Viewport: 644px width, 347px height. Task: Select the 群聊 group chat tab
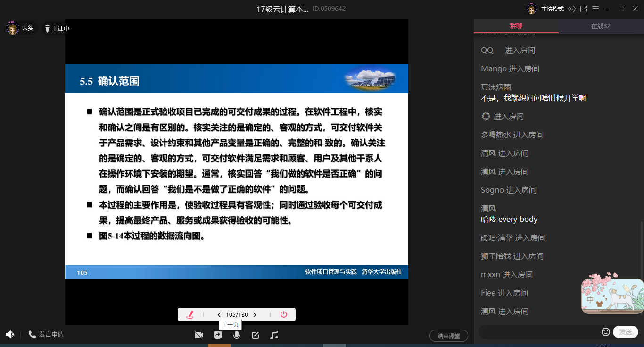click(x=516, y=26)
